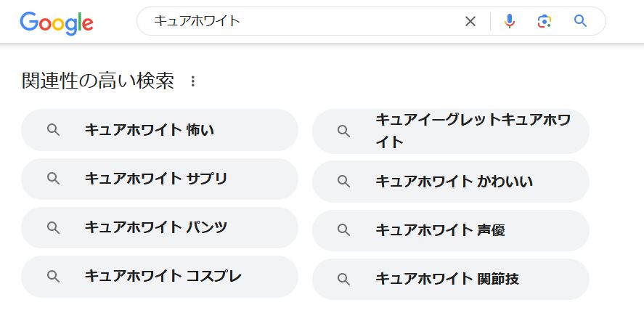Choose suggestion キュアホワイト かわいい
This screenshot has height=313, width=644.
click(450, 182)
